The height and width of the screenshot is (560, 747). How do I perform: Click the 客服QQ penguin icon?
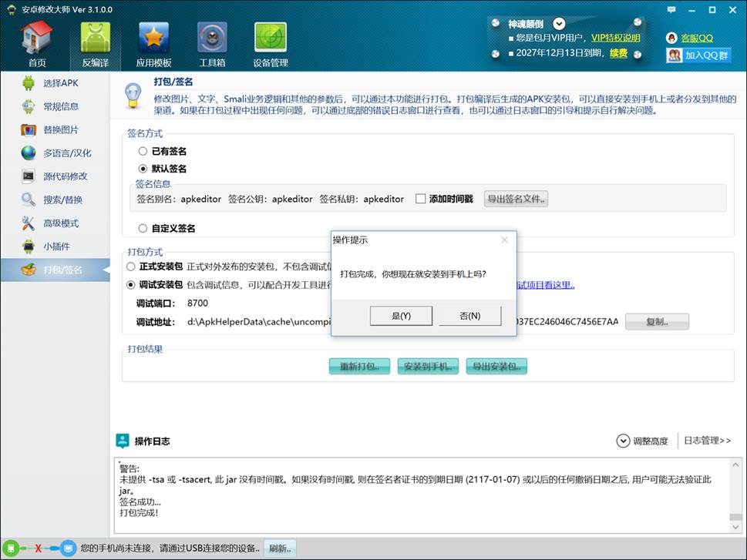pyautogui.click(x=671, y=38)
